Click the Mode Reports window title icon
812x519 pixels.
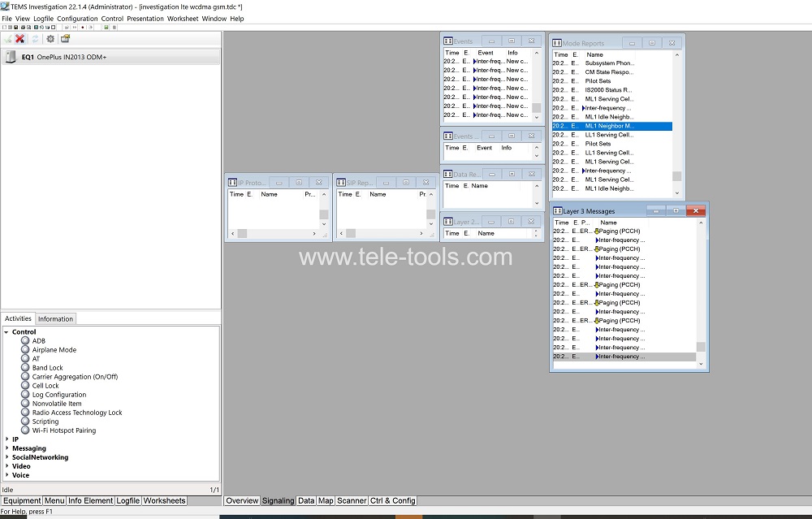pos(557,43)
